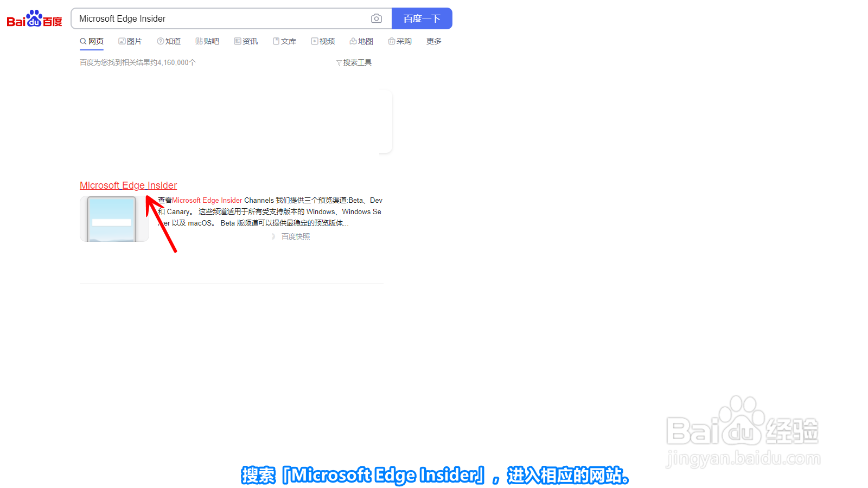Click the 地图 map icon
This screenshot has width=868, height=488.
[353, 41]
